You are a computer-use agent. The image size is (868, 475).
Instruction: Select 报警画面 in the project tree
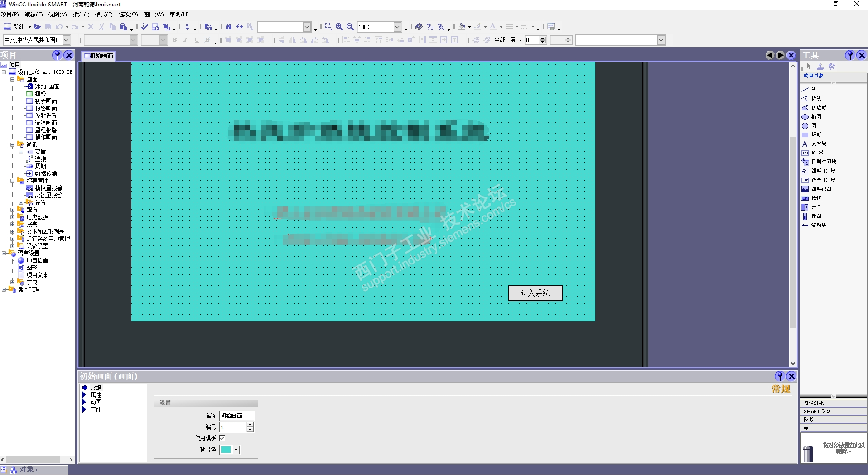[46, 108]
